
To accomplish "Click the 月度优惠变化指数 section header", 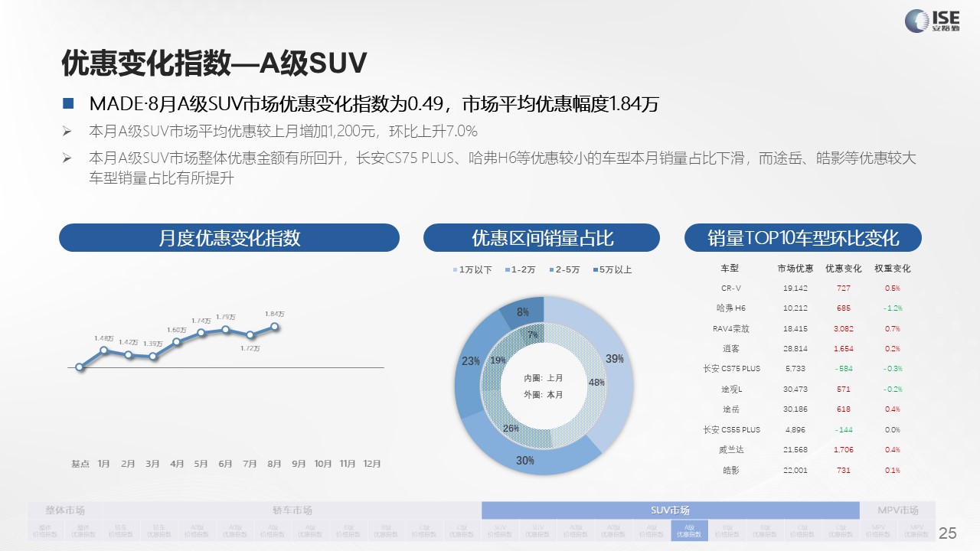I will point(229,237).
